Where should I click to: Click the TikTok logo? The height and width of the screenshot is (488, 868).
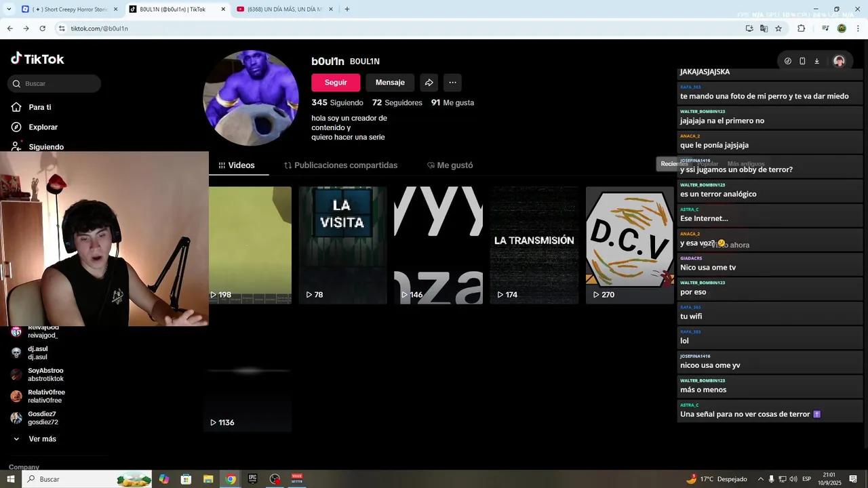(x=37, y=59)
